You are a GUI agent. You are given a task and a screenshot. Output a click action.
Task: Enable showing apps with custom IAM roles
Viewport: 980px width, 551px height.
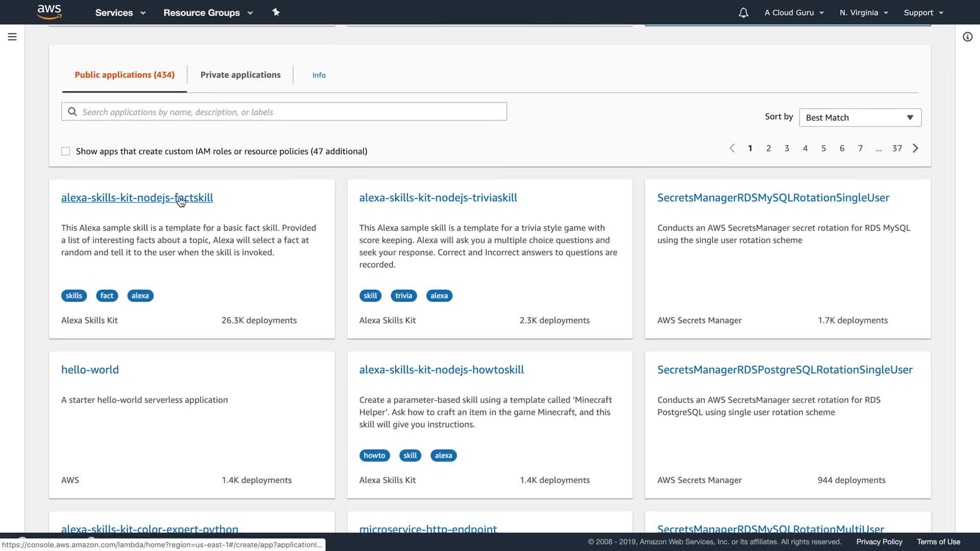click(66, 152)
